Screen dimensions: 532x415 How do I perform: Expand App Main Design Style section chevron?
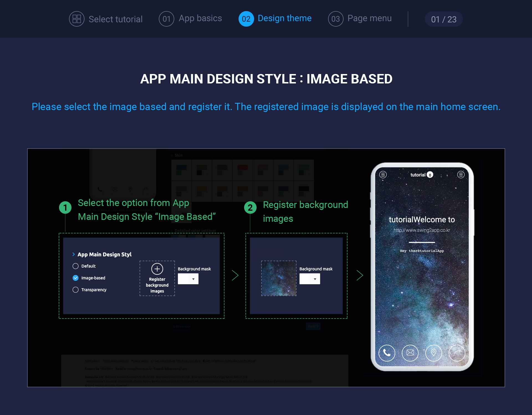[x=73, y=254]
